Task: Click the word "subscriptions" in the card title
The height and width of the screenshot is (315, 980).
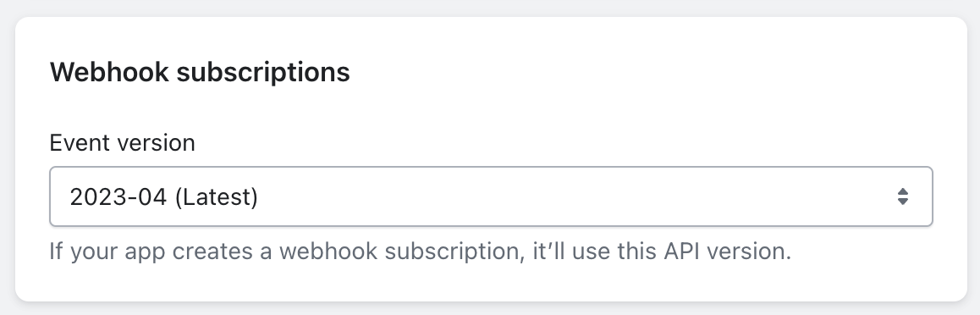Action: (x=263, y=73)
